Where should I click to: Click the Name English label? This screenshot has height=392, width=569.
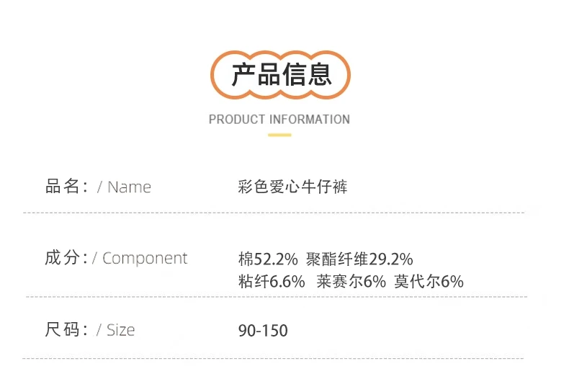(129, 187)
